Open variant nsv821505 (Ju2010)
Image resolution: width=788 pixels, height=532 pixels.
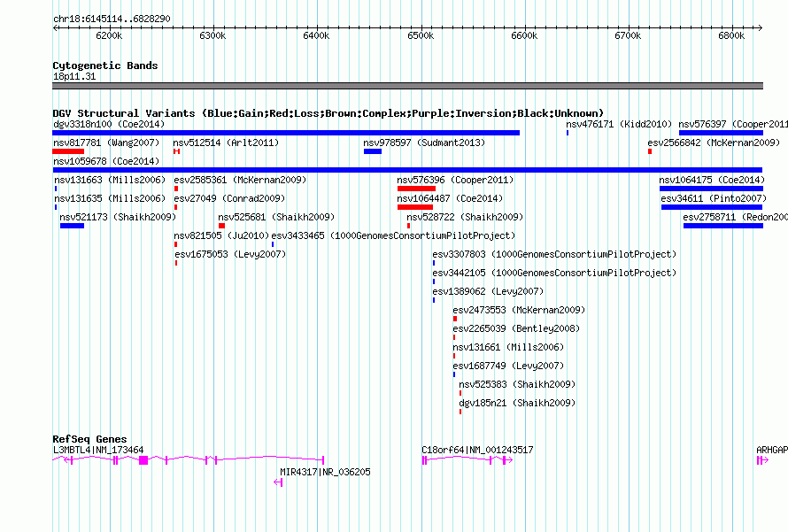click(221, 235)
